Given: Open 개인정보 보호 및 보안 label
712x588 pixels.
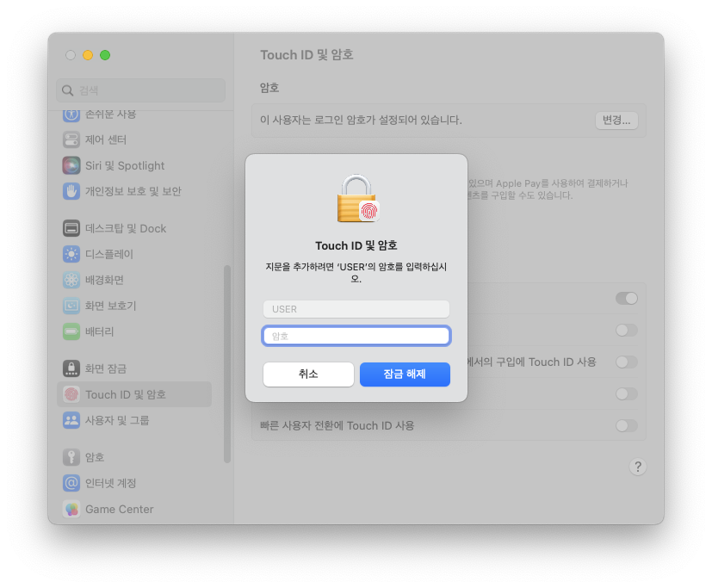Looking at the screenshot, I should click(x=133, y=191).
